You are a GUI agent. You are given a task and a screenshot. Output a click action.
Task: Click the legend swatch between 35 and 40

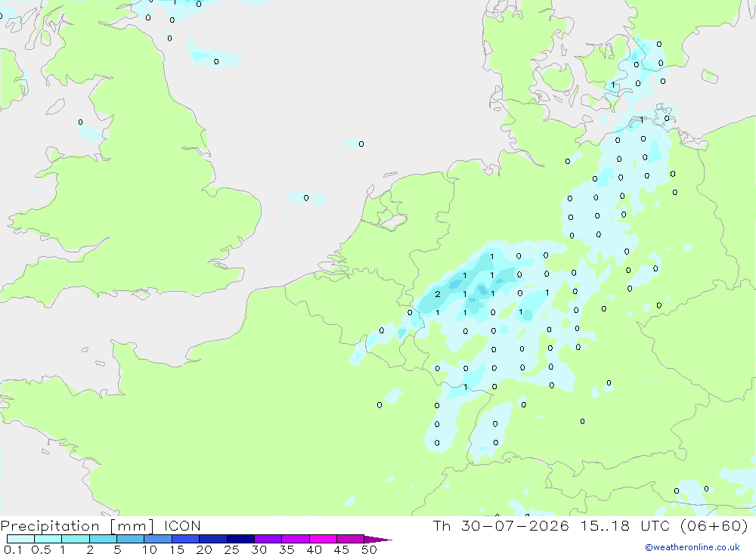point(296,539)
